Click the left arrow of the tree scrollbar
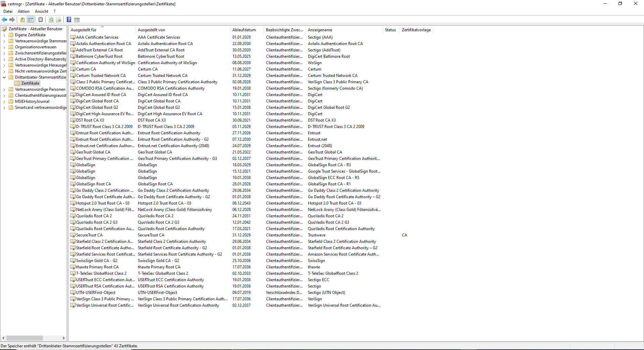 (x=3, y=338)
